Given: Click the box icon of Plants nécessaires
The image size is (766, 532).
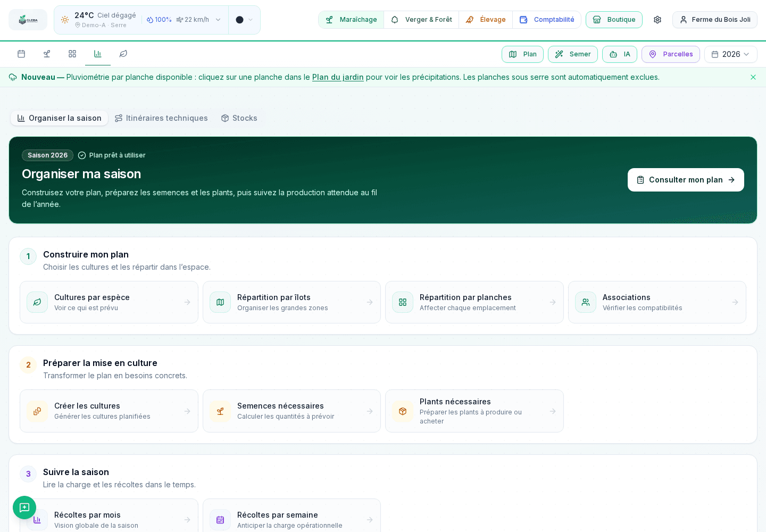Looking at the screenshot, I should point(403,411).
